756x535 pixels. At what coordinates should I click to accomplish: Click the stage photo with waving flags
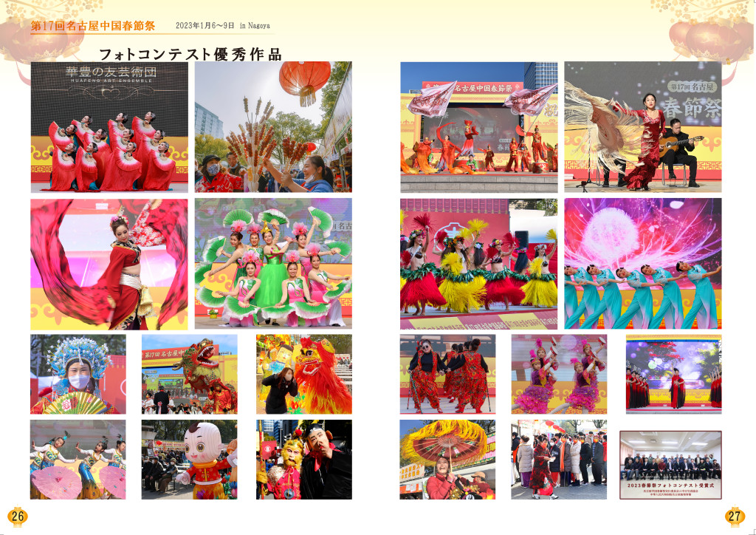tap(478, 127)
